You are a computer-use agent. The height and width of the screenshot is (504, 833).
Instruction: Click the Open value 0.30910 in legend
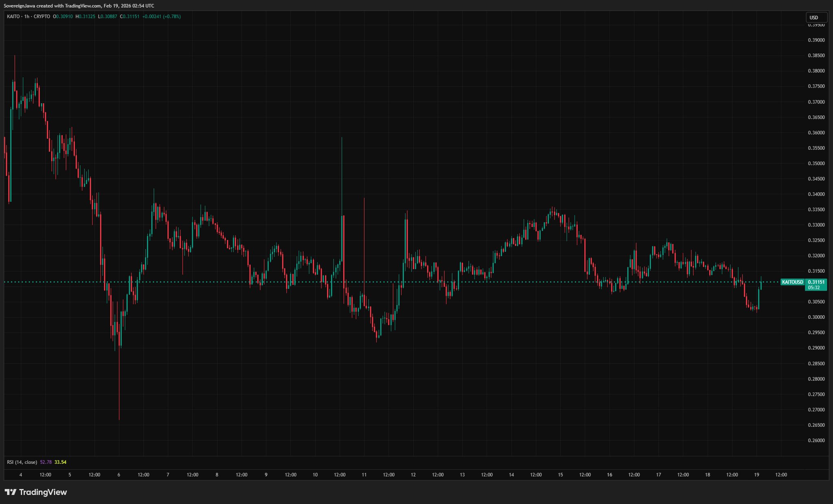click(x=64, y=17)
